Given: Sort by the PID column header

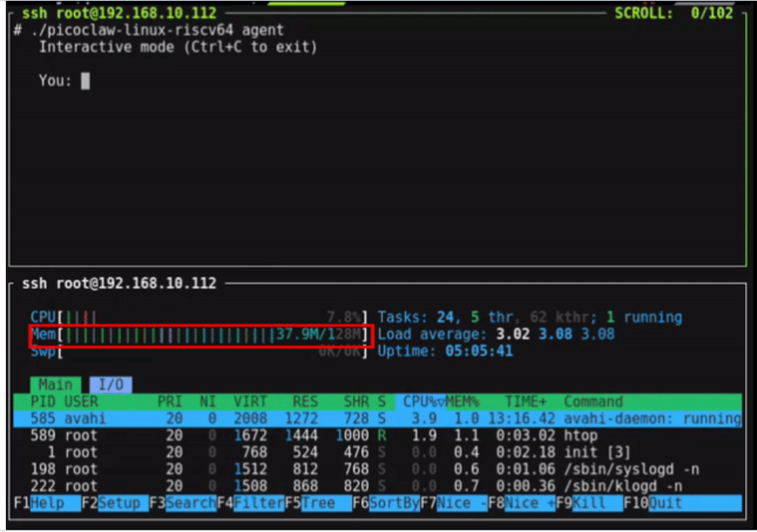Looking at the screenshot, I should pyautogui.click(x=43, y=401).
